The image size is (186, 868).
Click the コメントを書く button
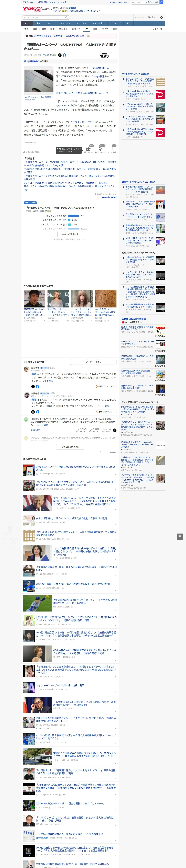93,362
